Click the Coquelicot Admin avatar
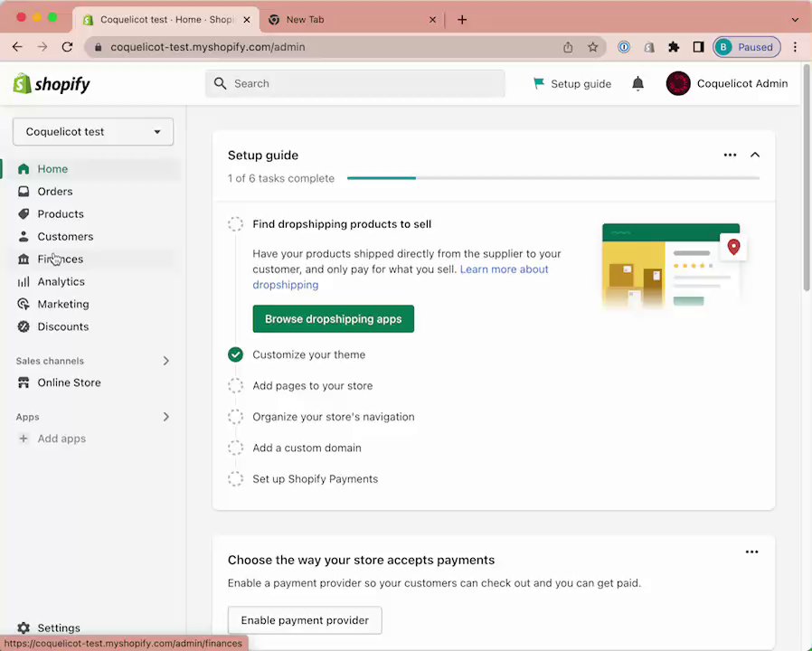The height and width of the screenshot is (651, 812). [x=678, y=83]
